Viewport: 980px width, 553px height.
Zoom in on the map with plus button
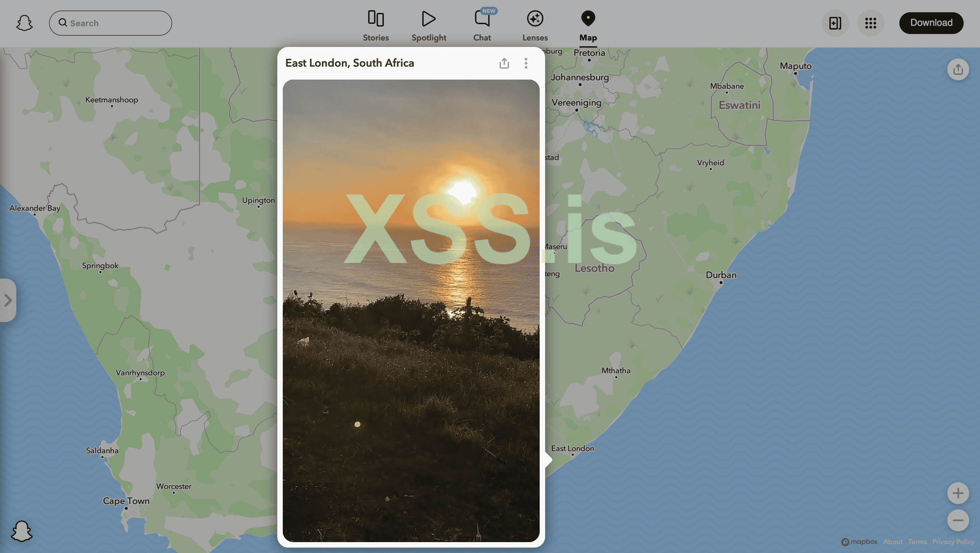click(958, 493)
